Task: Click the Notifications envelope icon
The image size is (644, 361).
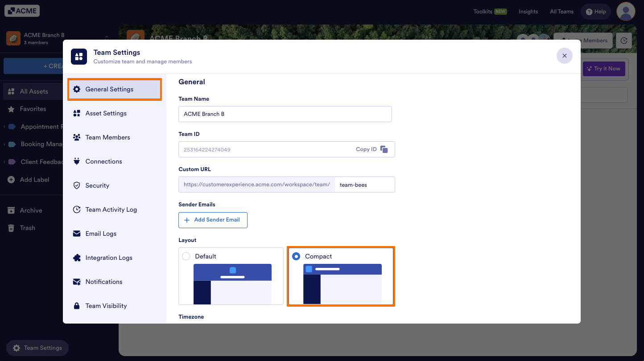Action: [x=77, y=282]
